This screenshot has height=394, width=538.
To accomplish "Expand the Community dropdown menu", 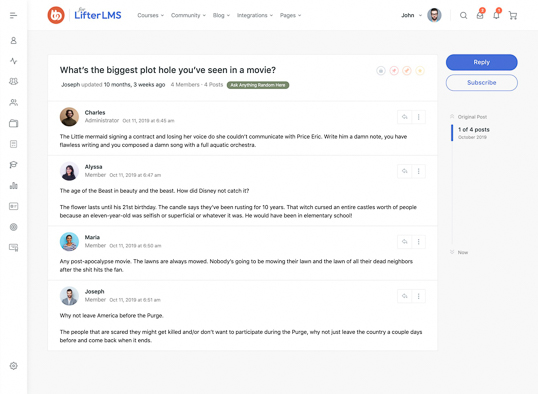I will pyautogui.click(x=188, y=15).
